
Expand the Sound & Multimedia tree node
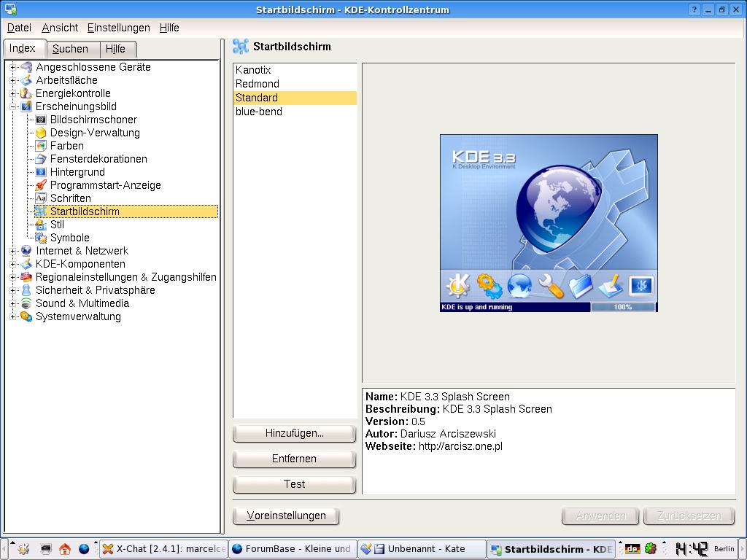tap(13, 303)
